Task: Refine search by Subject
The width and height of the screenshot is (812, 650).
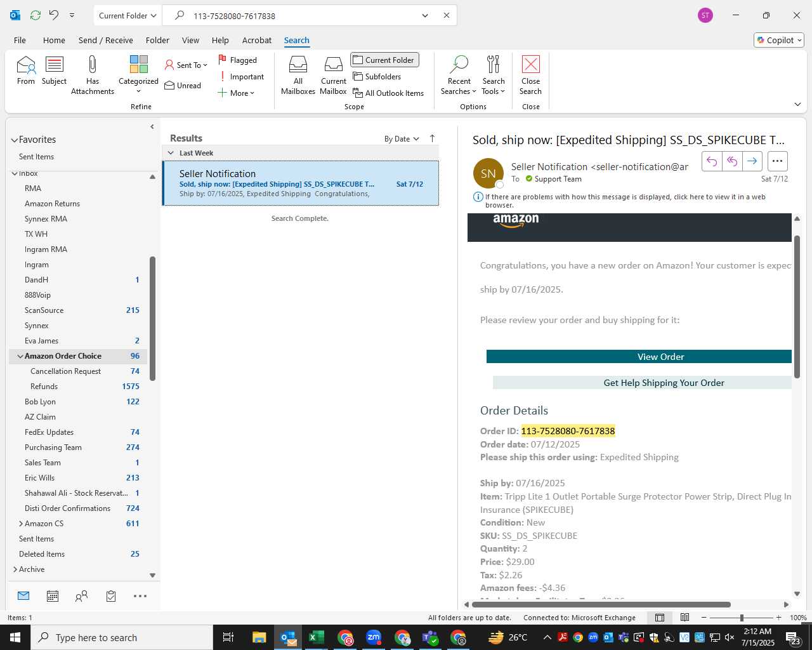Action: pyautogui.click(x=54, y=70)
